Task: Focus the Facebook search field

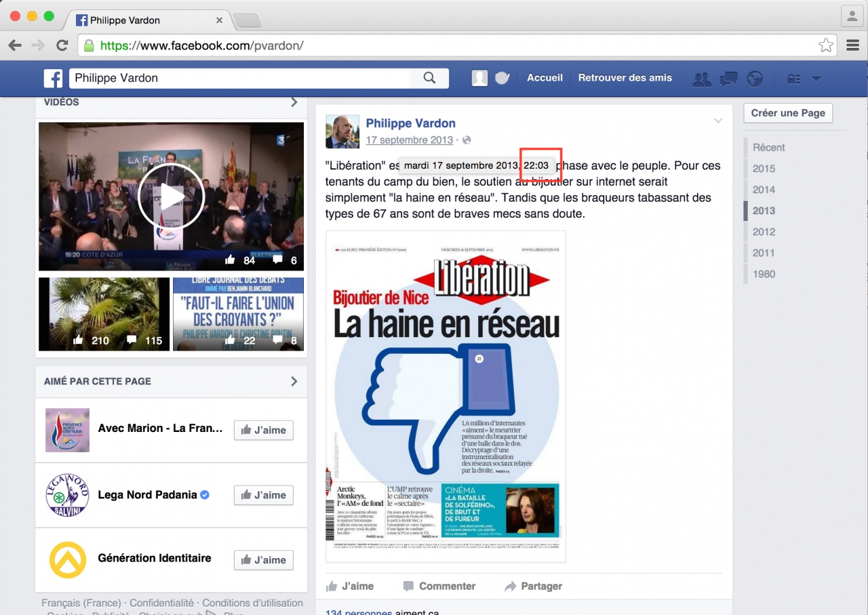Action: pos(240,78)
